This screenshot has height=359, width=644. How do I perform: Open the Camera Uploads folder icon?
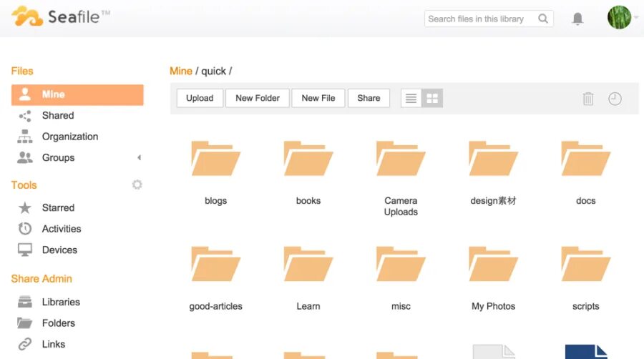[401, 158]
